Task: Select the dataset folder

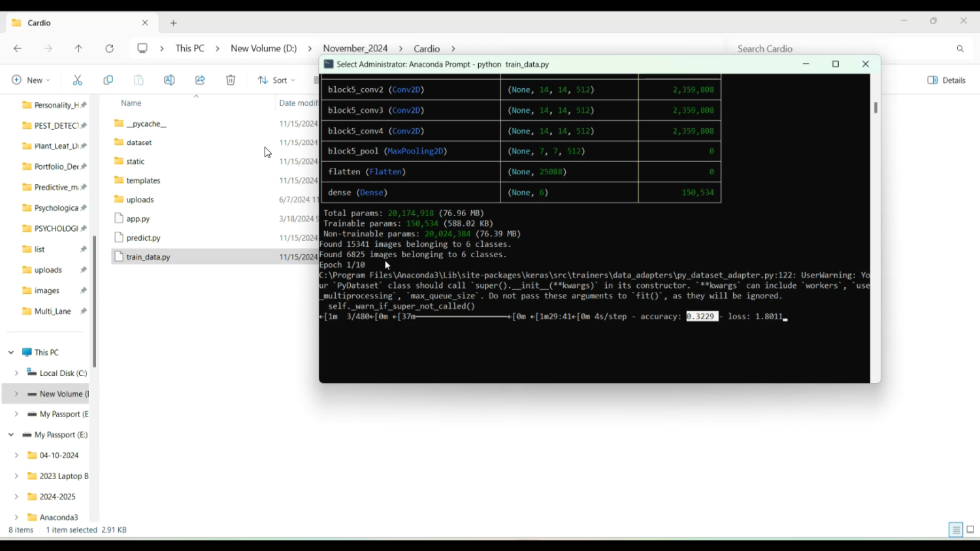Action: point(139,142)
